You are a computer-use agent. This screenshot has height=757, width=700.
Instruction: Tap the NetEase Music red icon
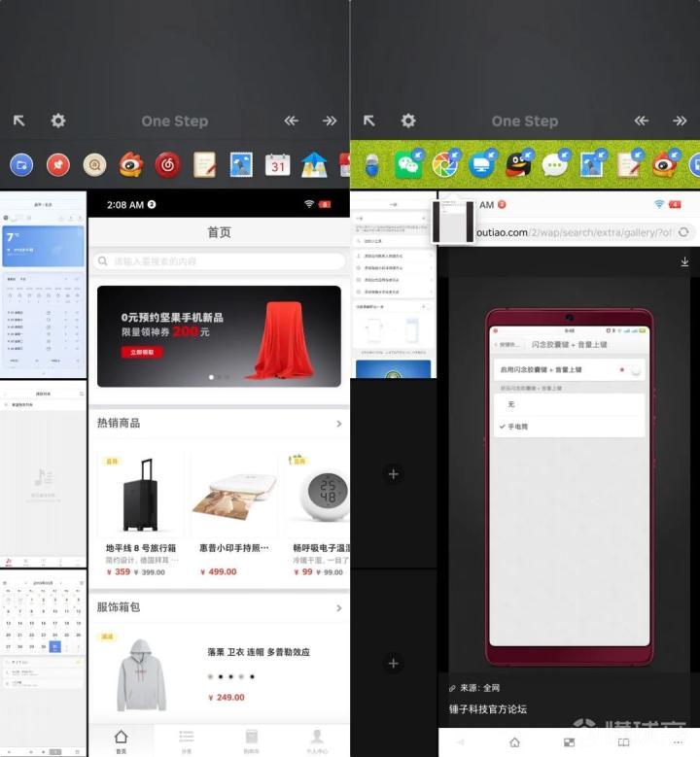(x=167, y=165)
